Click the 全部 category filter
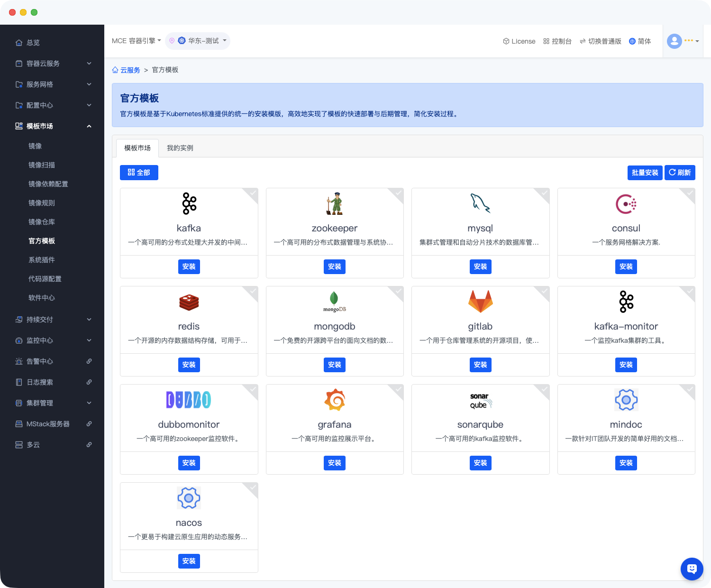Screen dimensions: 711x588 [x=139, y=173]
